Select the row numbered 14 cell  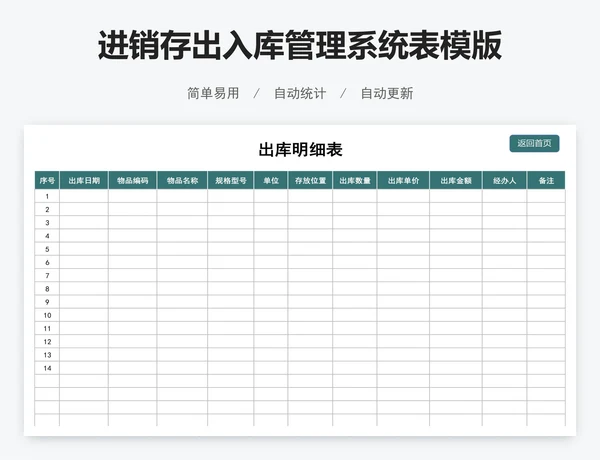[47, 367]
